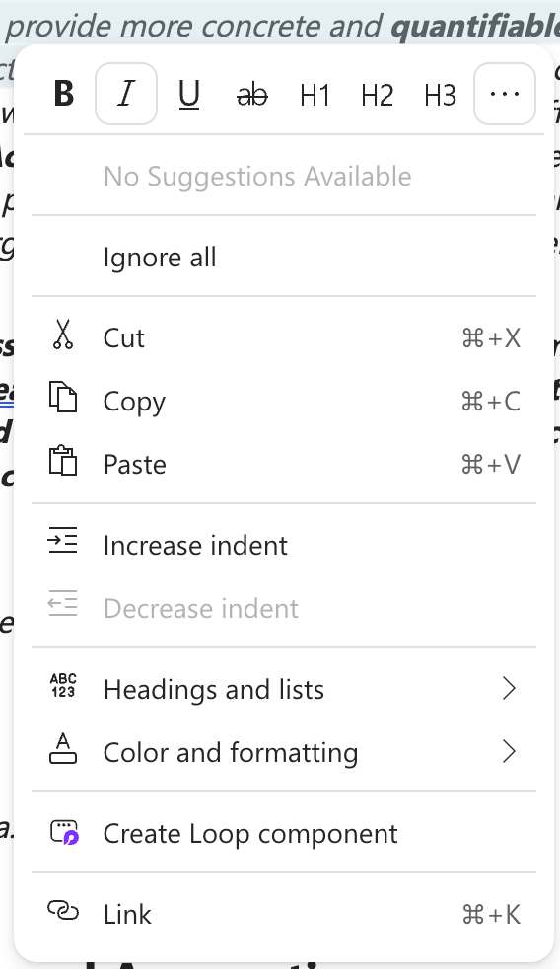560x969 pixels.
Task: Click the Paste clipboard icon
Action: coord(63,461)
